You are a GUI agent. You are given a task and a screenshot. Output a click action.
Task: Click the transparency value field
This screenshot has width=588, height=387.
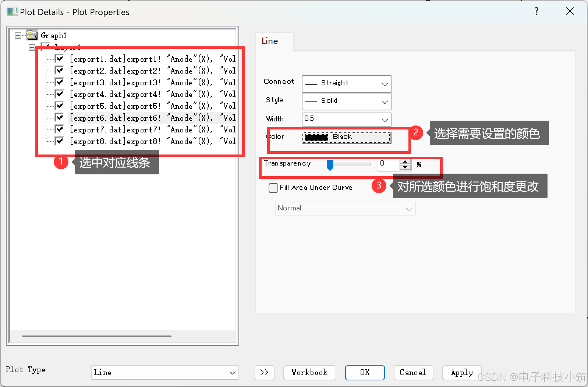pos(389,164)
